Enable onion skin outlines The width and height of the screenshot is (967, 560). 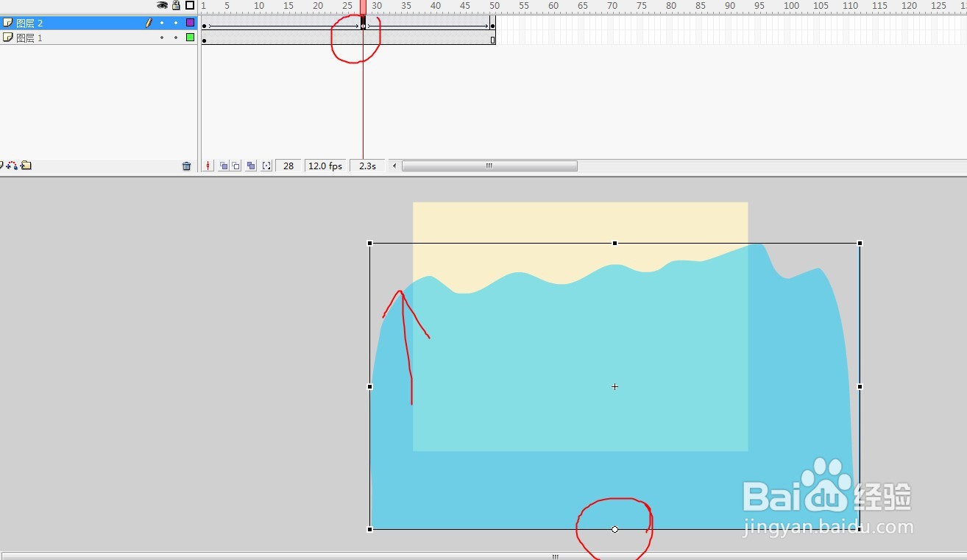click(x=236, y=166)
